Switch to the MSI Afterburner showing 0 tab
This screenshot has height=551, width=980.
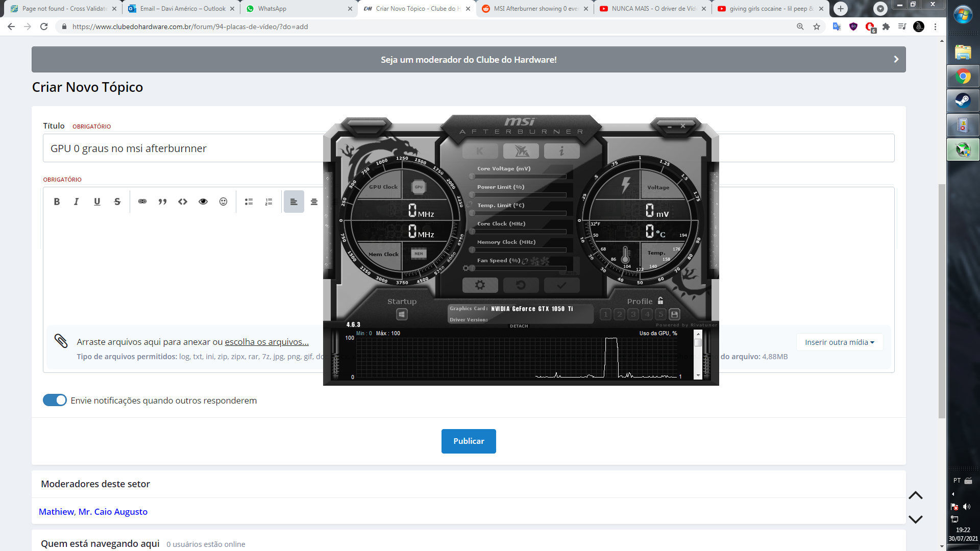click(x=534, y=9)
